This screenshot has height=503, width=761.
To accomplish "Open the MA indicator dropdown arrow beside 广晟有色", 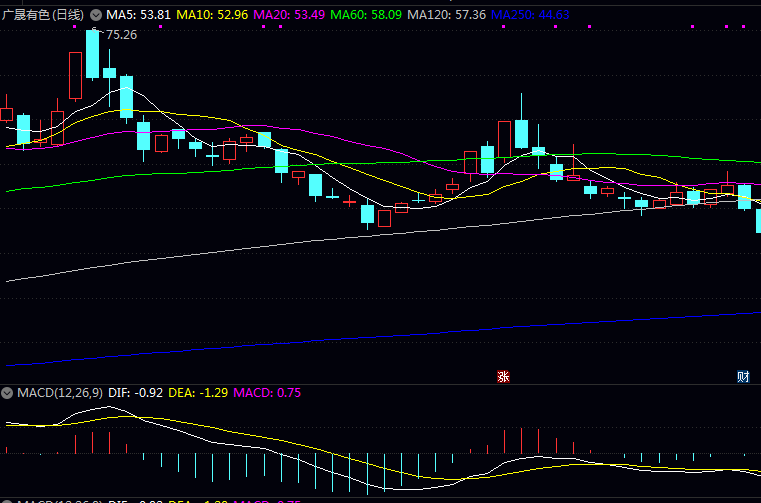I will (96, 15).
